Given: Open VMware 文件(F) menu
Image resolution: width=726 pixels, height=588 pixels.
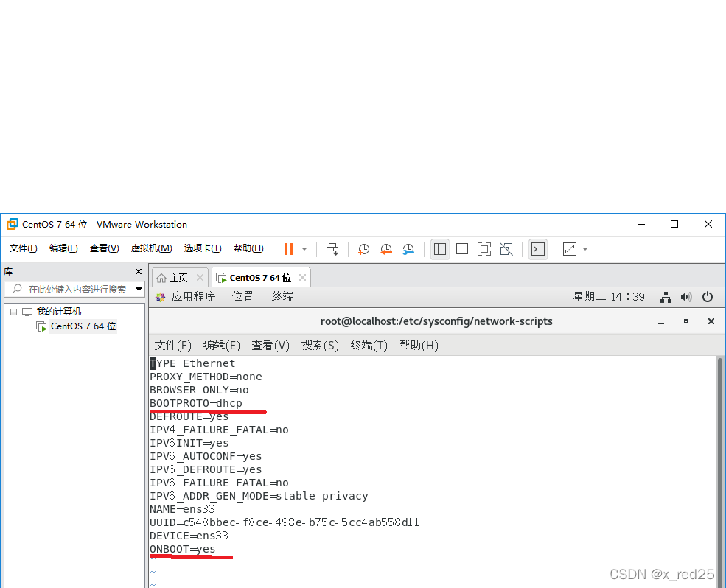Looking at the screenshot, I should [x=23, y=248].
